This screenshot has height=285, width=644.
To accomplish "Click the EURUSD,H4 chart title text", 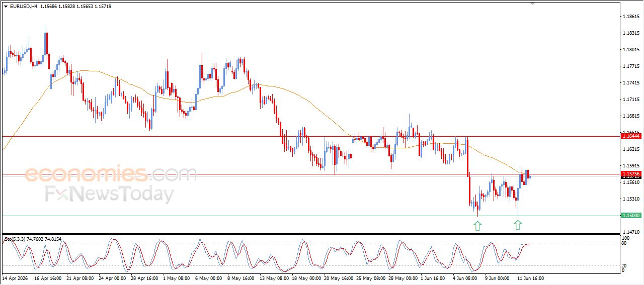I will [23, 6].
